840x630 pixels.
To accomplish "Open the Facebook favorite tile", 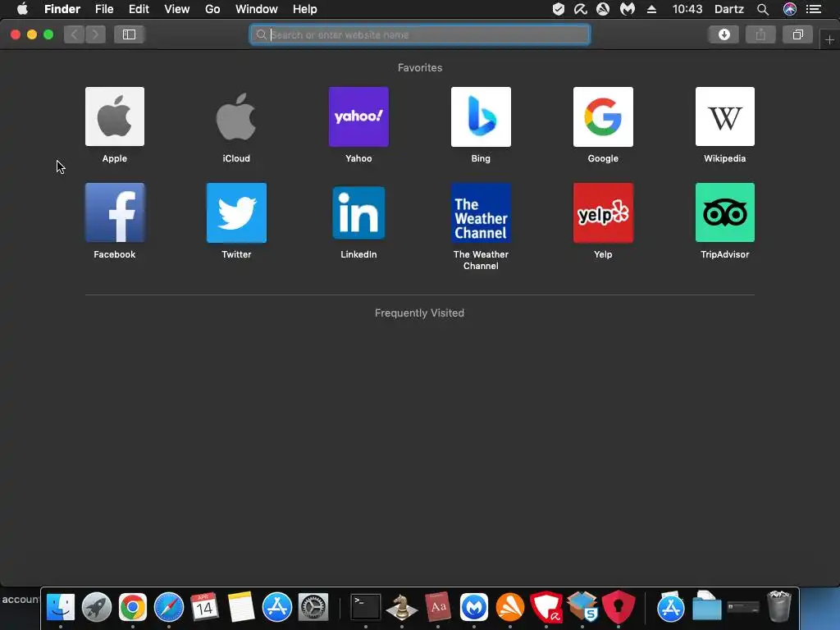I will coord(115,212).
